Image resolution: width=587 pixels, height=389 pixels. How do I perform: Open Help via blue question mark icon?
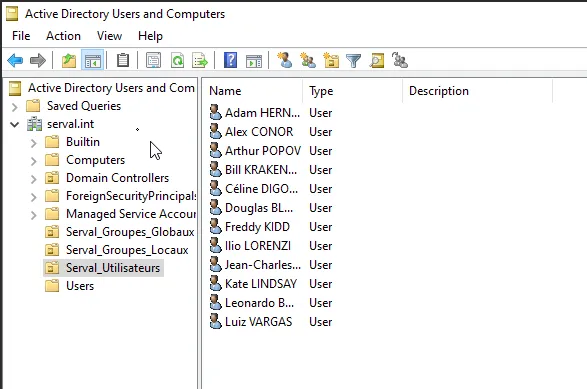tap(230, 60)
